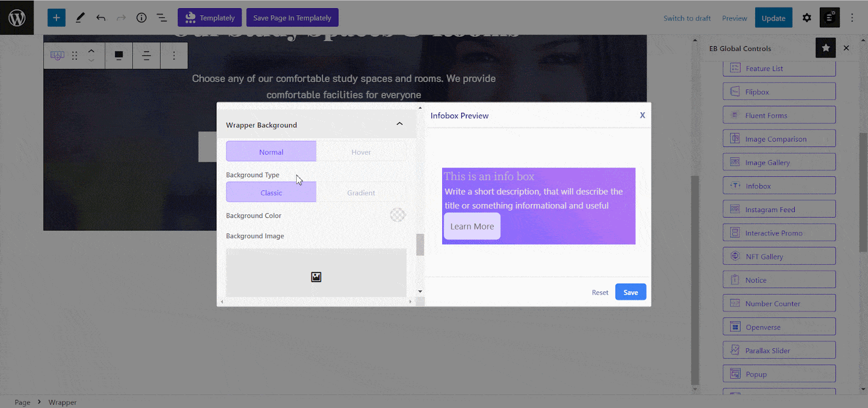This screenshot has height=408, width=868.
Task: Select Feature List in global controls
Action: click(779, 68)
